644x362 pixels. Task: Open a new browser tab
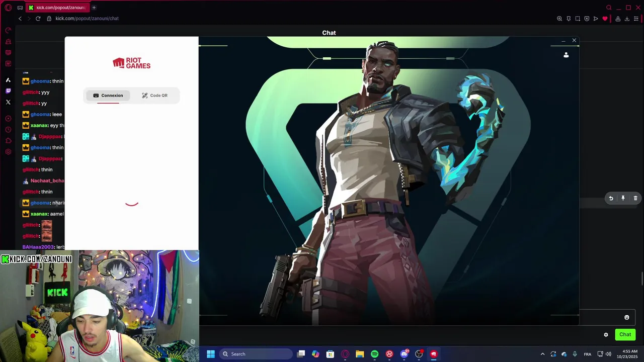tap(94, 8)
